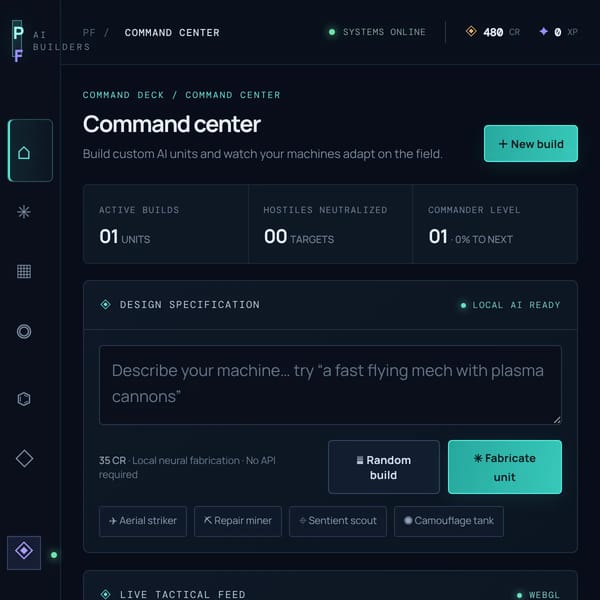Click the AI Builders brand text
Image resolution: width=600 pixels, height=600 pixels.
click(x=61, y=41)
